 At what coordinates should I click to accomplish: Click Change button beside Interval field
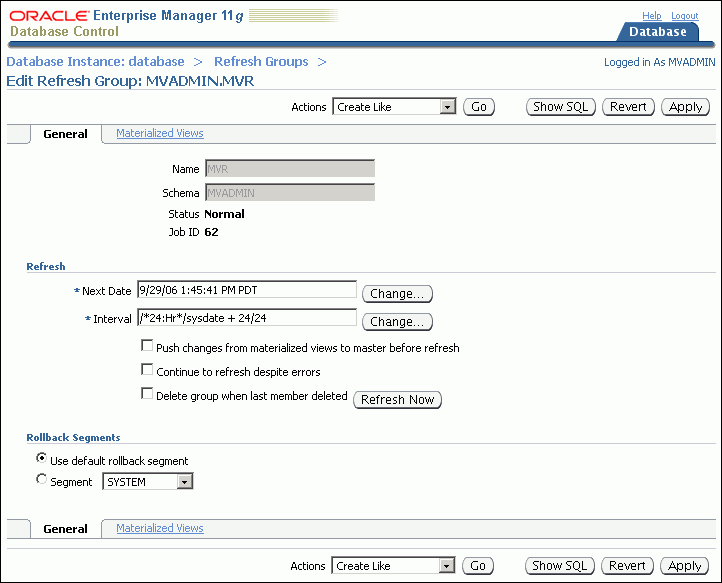click(397, 322)
